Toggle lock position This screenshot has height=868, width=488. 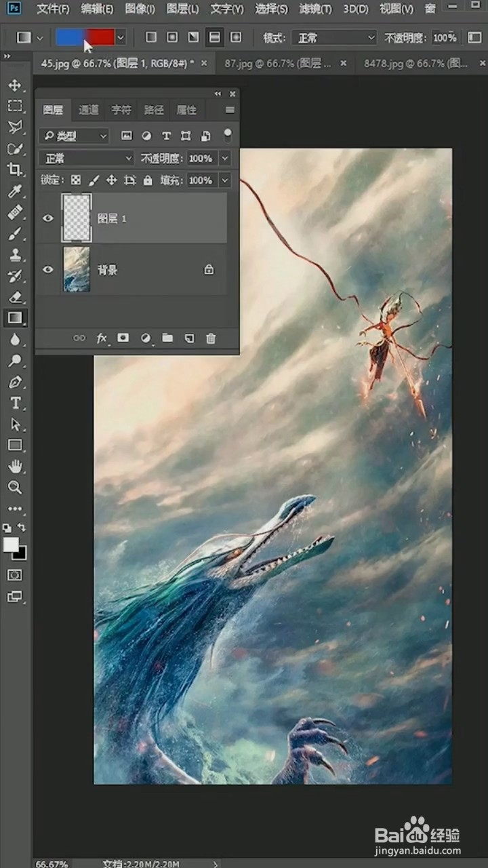(112, 180)
